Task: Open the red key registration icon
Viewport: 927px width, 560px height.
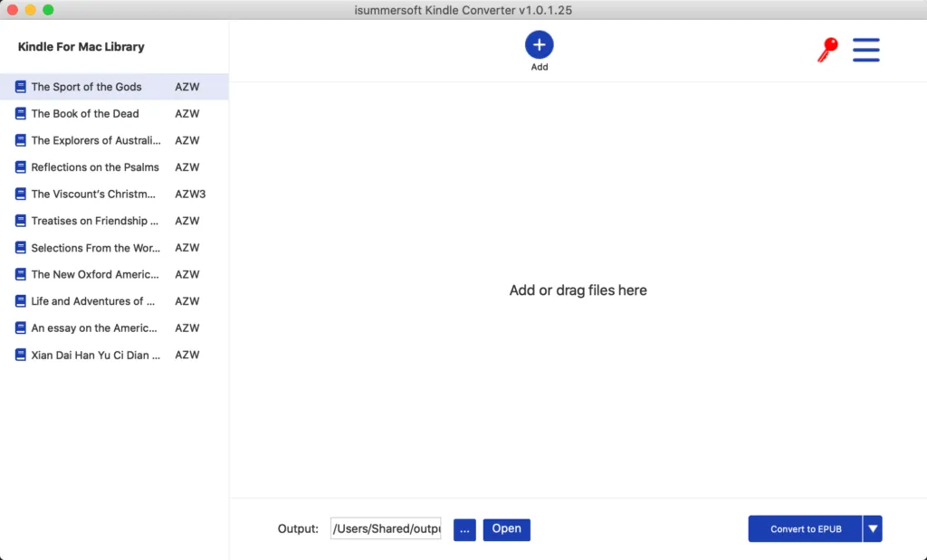Action: (827, 50)
